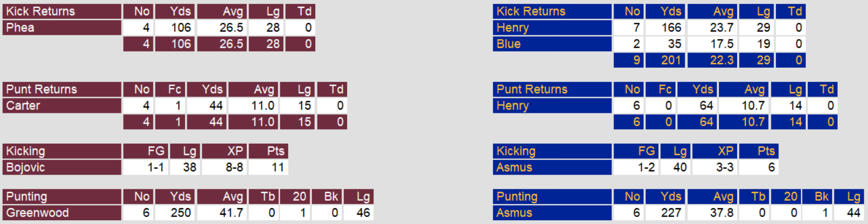Click the blue Kick Returns header
Image resolution: width=868 pixels, height=224 pixels.
(531, 11)
